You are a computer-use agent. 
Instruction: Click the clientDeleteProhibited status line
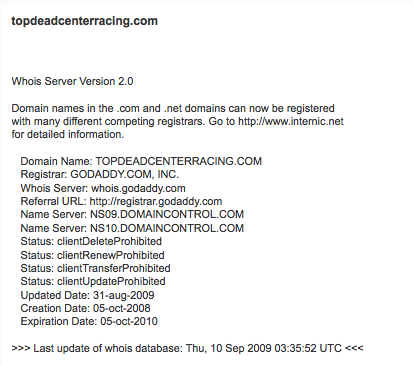pyautogui.click(x=91, y=241)
